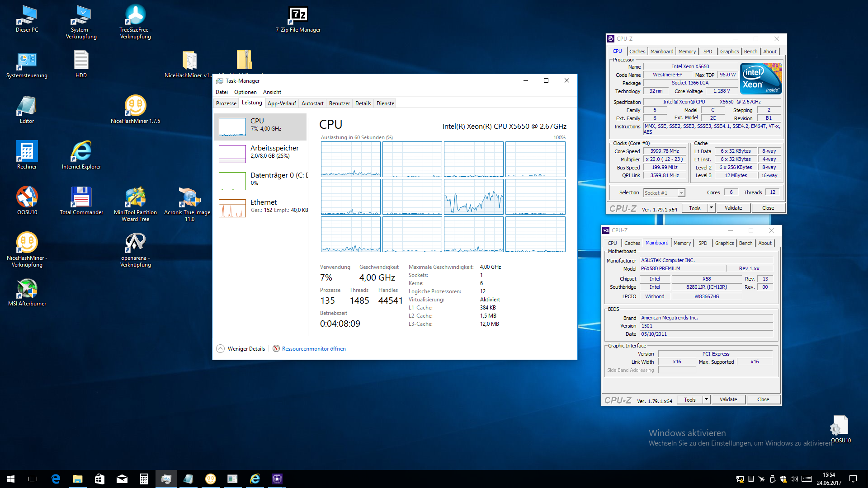Viewport: 868px width, 488px height.
Task: Click the Edge browser icon in the taskbar
Action: point(56,479)
